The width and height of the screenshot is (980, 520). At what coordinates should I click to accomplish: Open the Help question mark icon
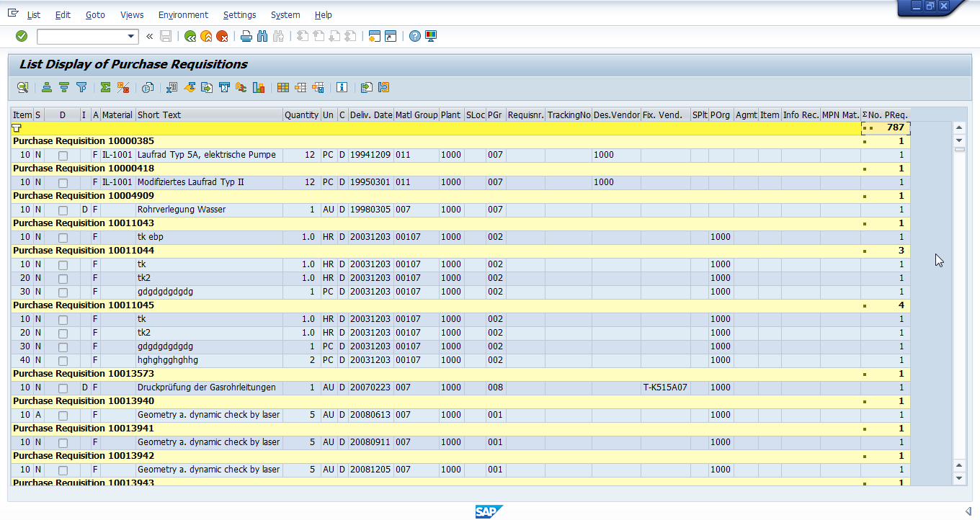pyautogui.click(x=415, y=36)
